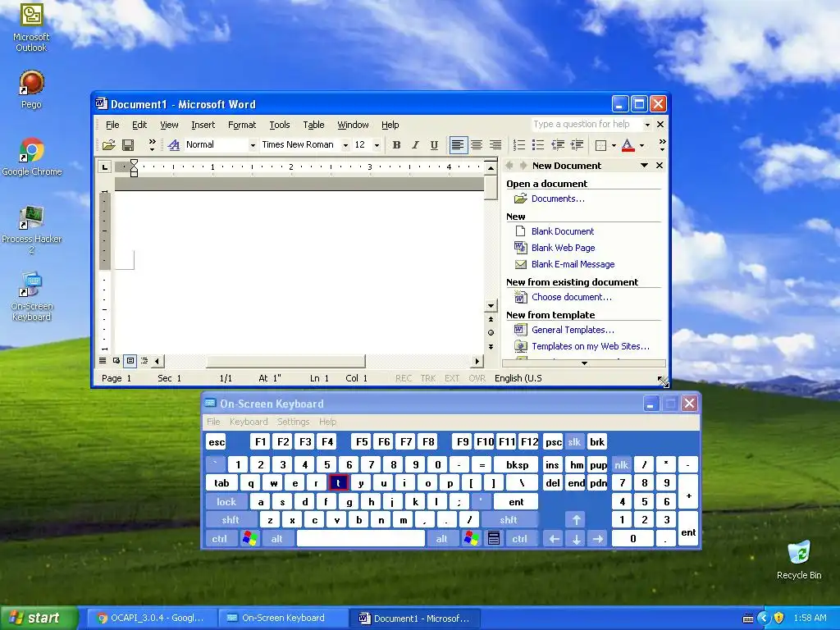The image size is (840, 630).
Task: Toggle the OVR overtype status indicator
Action: [x=477, y=378]
